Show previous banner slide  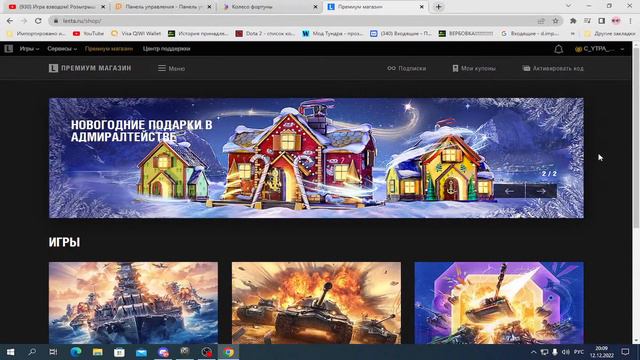coord(509,191)
